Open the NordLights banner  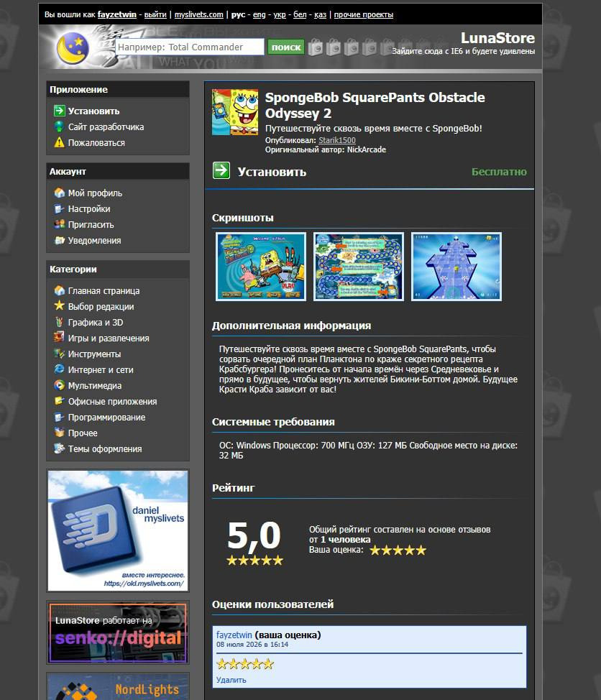click(118, 686)
